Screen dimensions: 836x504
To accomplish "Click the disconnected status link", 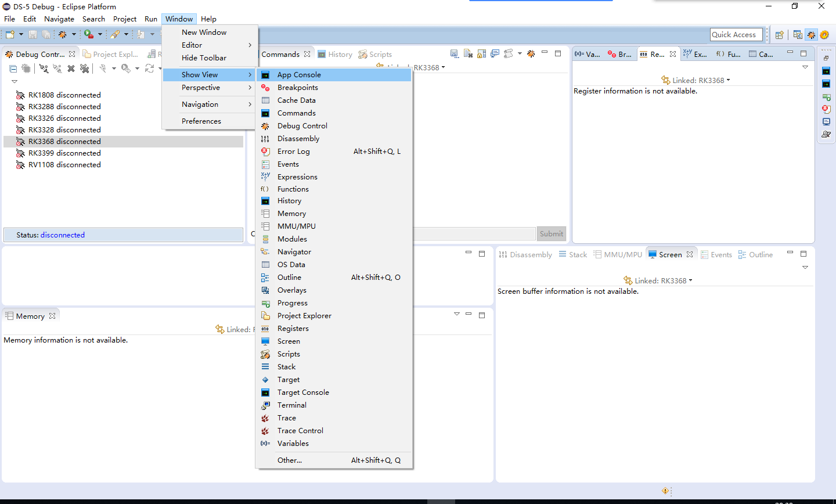I will (x=63, y=235).
